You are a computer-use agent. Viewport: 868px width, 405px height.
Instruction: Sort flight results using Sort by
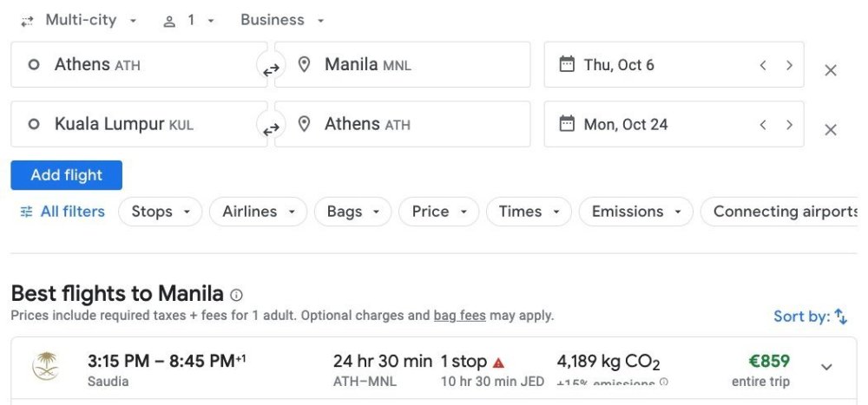[x=810, y=317]
